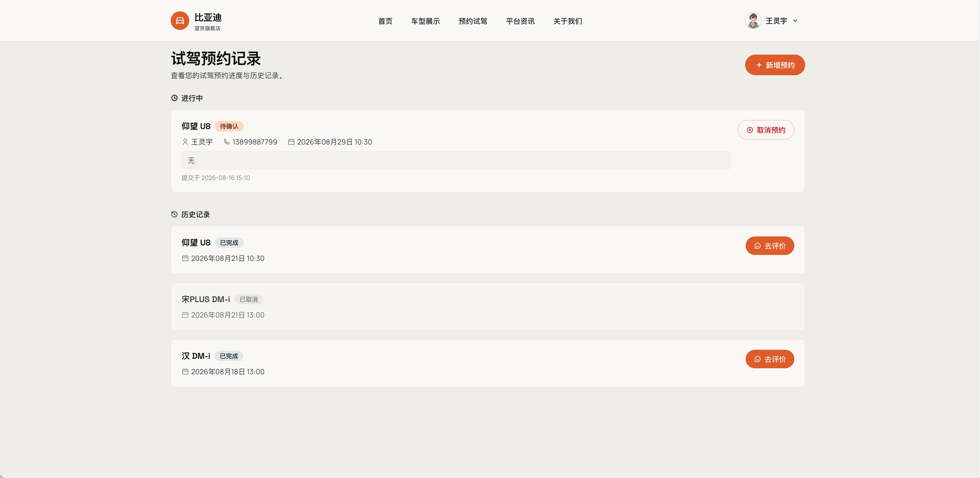Click the 汉 DM-i record title
The width and height of the screenshot is (980, 478).
pos(196,356)
